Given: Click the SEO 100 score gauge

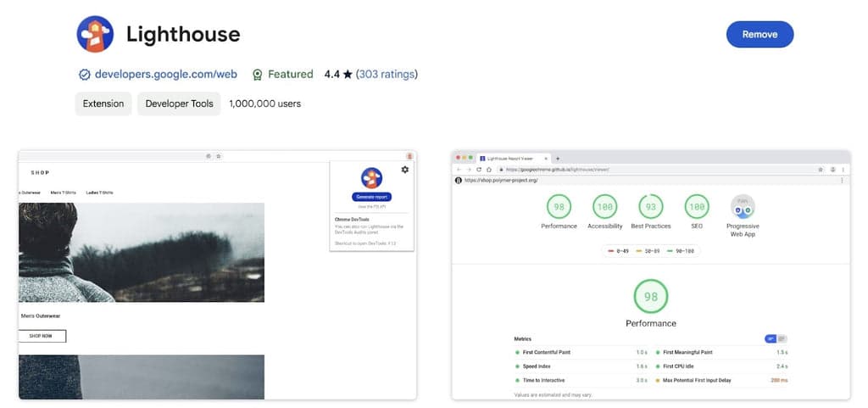Looking at the screenshot, I should [697, 206].
